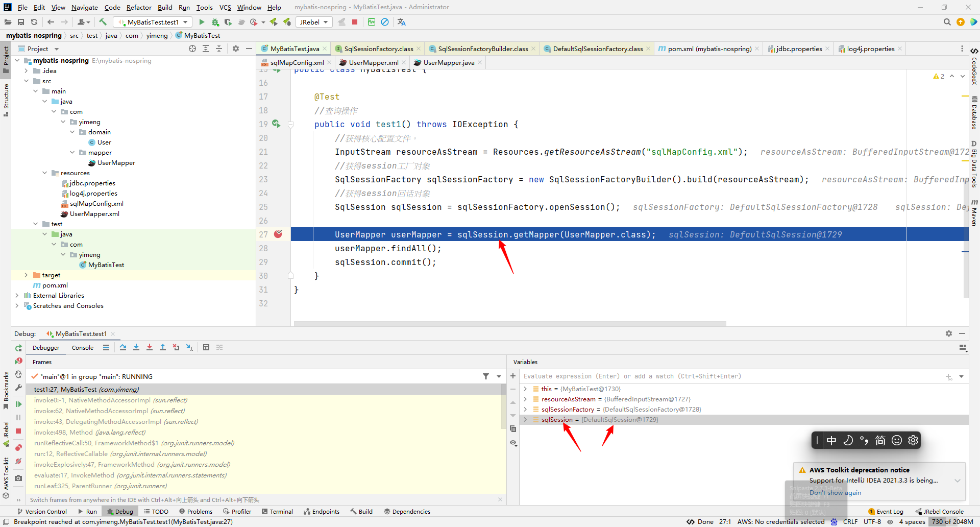Open the Terminal tool window button
The height and width of the screenshot is (527, 980).
pos(277,511)
